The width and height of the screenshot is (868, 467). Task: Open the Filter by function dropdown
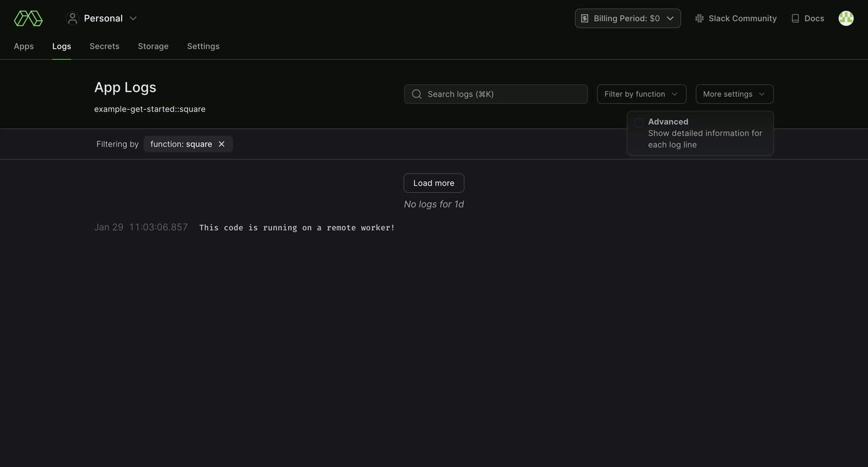pos(642,94)
